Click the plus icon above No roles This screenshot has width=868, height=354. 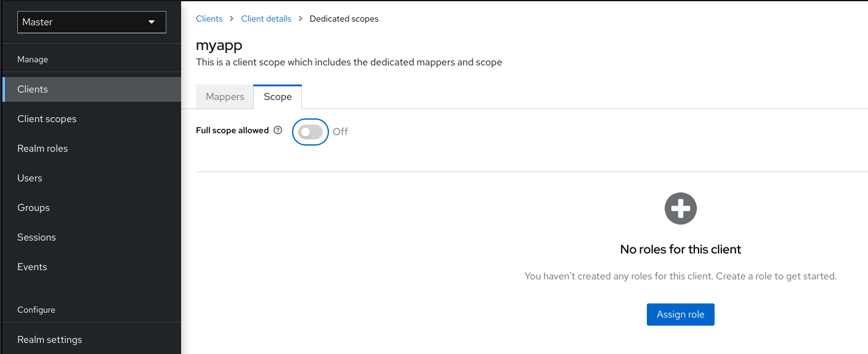(x=680, y=208)
